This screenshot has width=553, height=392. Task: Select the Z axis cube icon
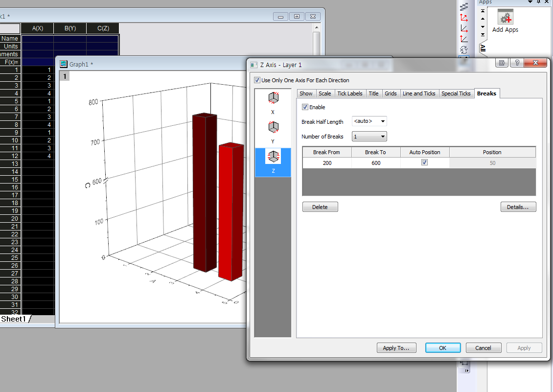click(273, 156)
